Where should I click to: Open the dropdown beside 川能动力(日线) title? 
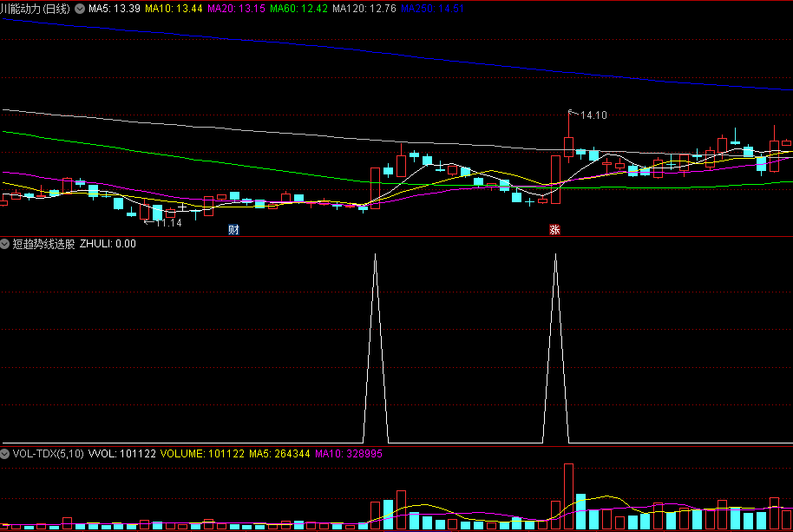(80, 9)
